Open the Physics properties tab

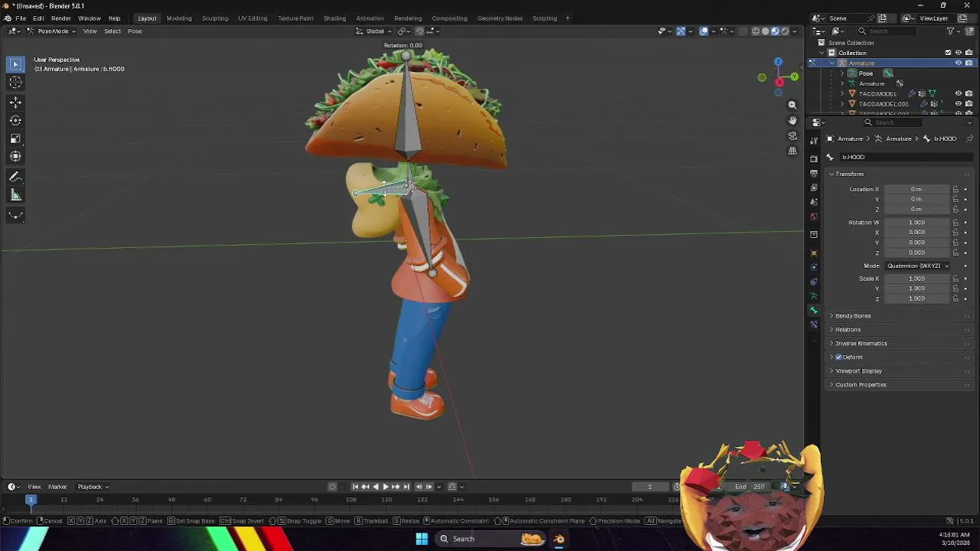click(814, 267)
